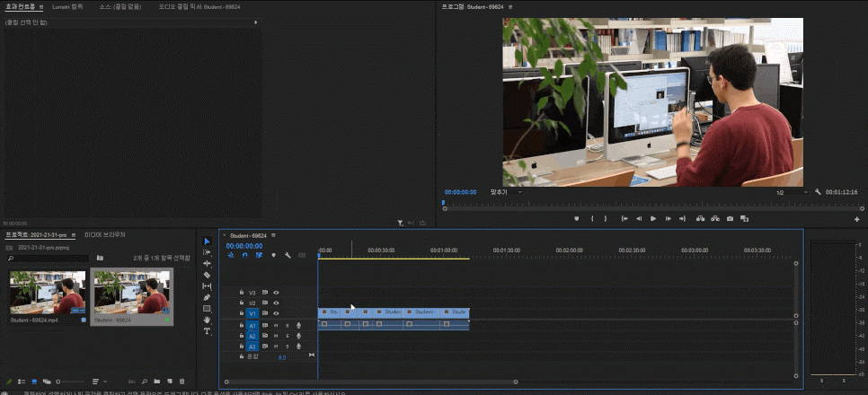The image size is (868, 395).
Task: Select the Rectangle tool
Action: 207,308
